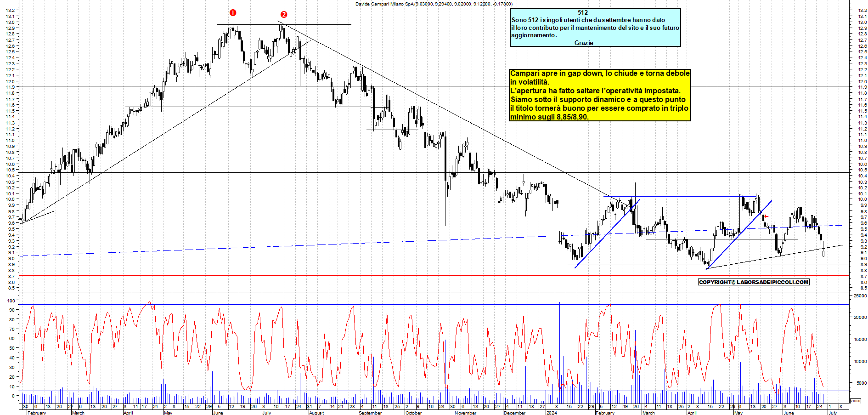Click the "50" oscillator axis value
This screenshot has height=415, width=868.
12,348
